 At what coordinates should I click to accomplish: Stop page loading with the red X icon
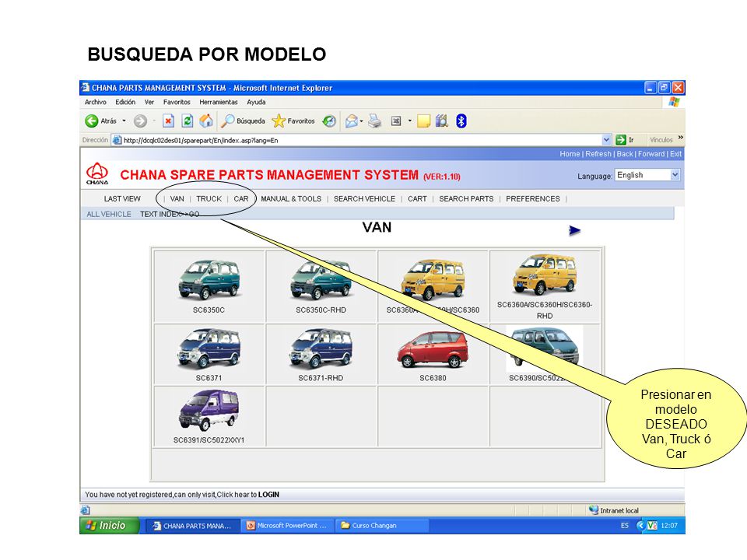(168, 121)
